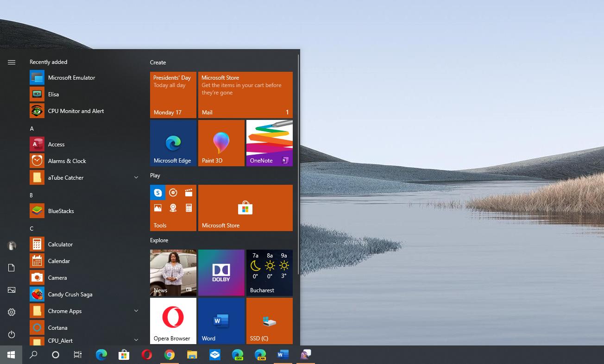Jump via the letter C header

tap(31, 229)
